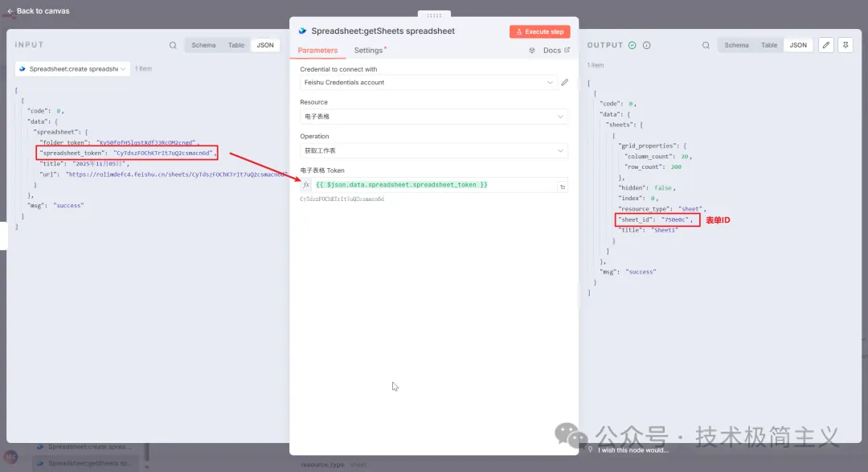The image size is (868, 472).
Task: Open the Parameters tab
Action: pos(317,51)
